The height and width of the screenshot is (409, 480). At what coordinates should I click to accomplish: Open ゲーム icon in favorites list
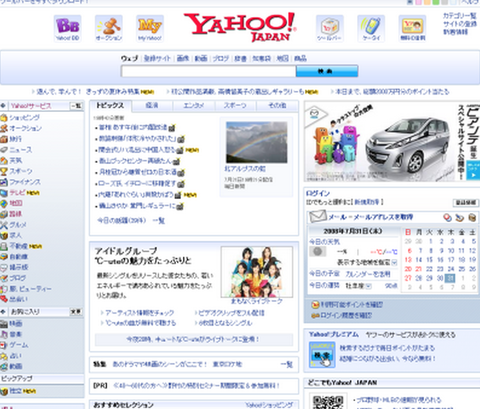[x=4, y=345]
